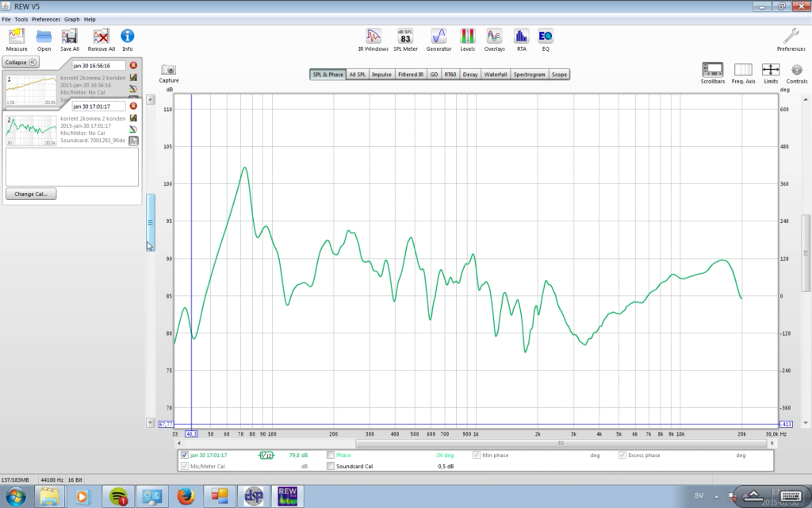Open graph Controls gear icon

pos(796,73)
